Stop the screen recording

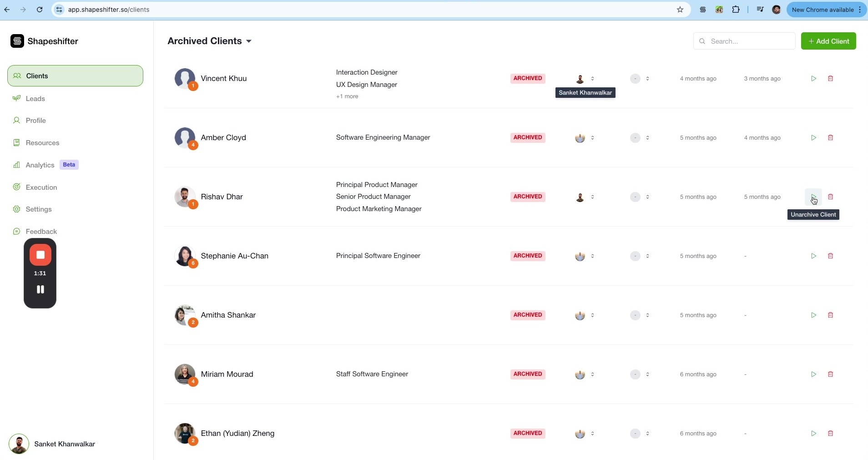tap(40, 255)
